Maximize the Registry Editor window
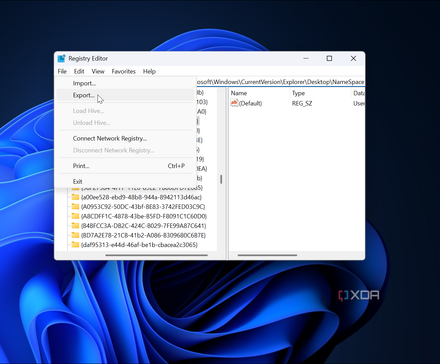The height and width of the screenshot is (364, 440). [x=329, y=58]
